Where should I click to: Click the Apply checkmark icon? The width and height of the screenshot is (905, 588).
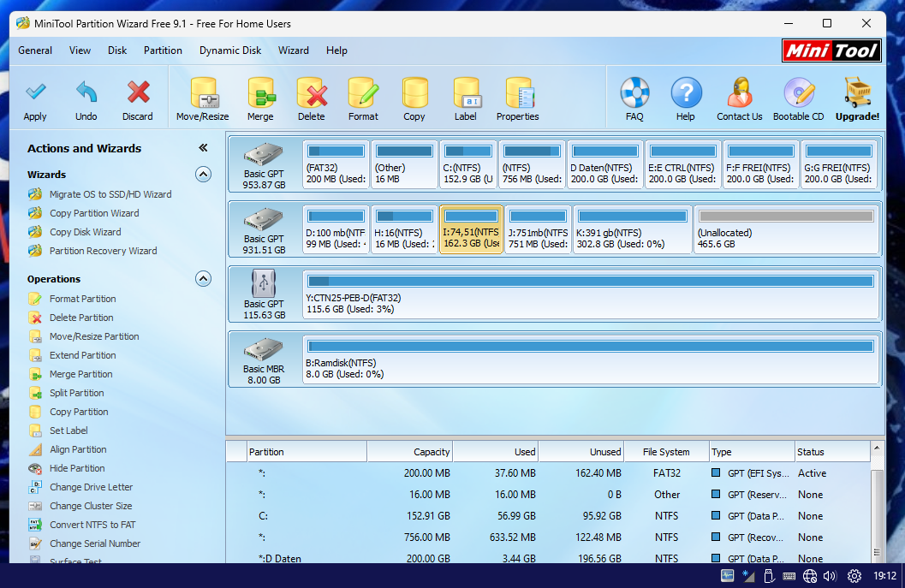point(35,92)
